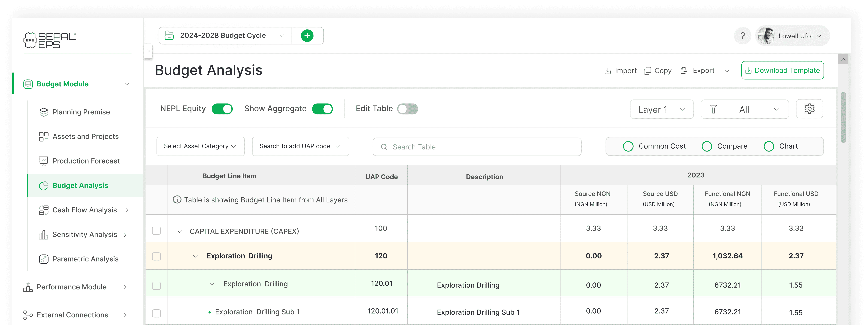Click the Import download icon
The width and height of the screenshot is (868, 325).
(608, 71)
